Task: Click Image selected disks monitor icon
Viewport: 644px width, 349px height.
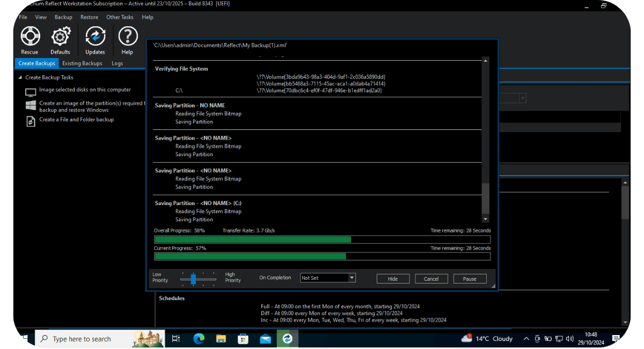Action: pyautogui.click(x=31, y=92)
